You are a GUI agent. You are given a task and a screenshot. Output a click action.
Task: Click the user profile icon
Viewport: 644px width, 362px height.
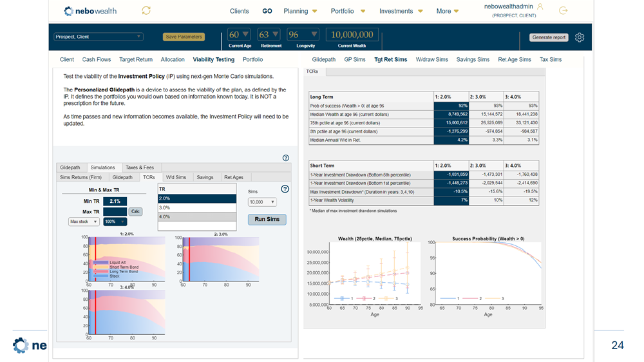[x=540, y=6]
